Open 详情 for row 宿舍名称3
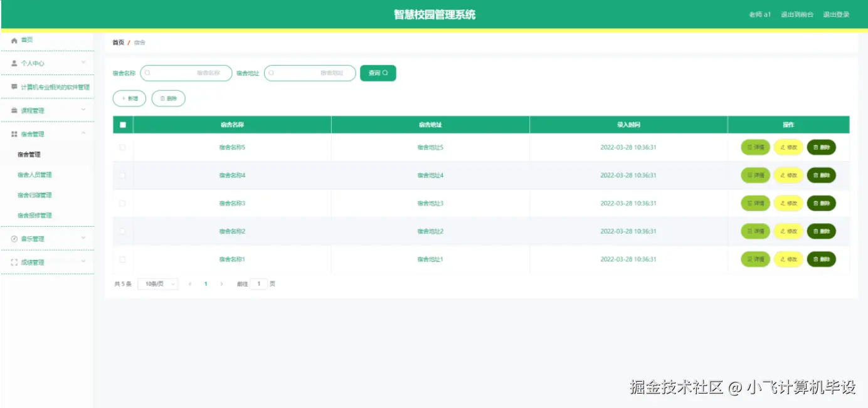 (x=755, y=203)
